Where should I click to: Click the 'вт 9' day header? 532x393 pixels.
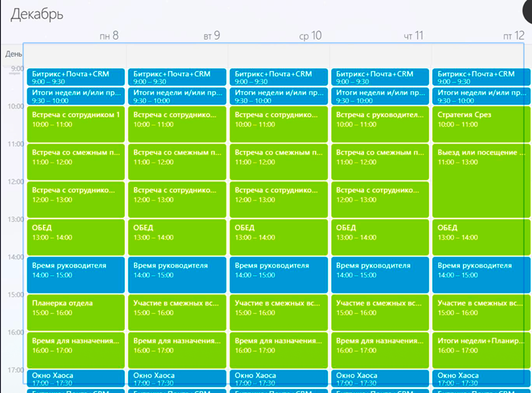pos(212,36)
